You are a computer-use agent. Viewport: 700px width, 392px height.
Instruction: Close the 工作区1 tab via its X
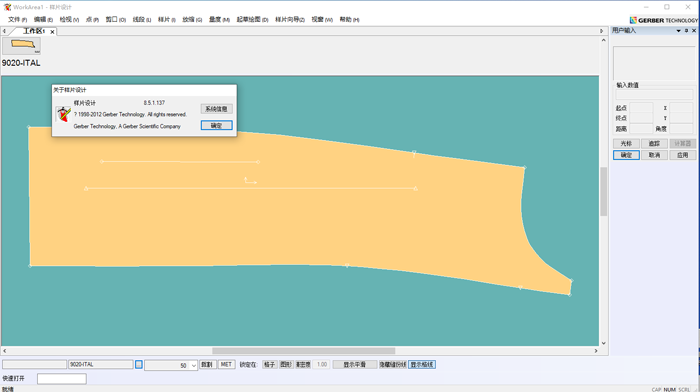coord(52,32)
